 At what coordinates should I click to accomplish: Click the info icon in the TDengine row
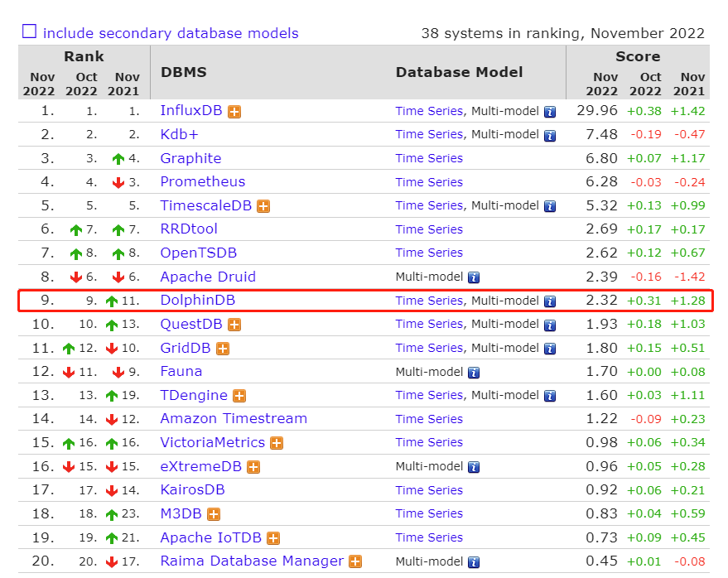(550, 396)
